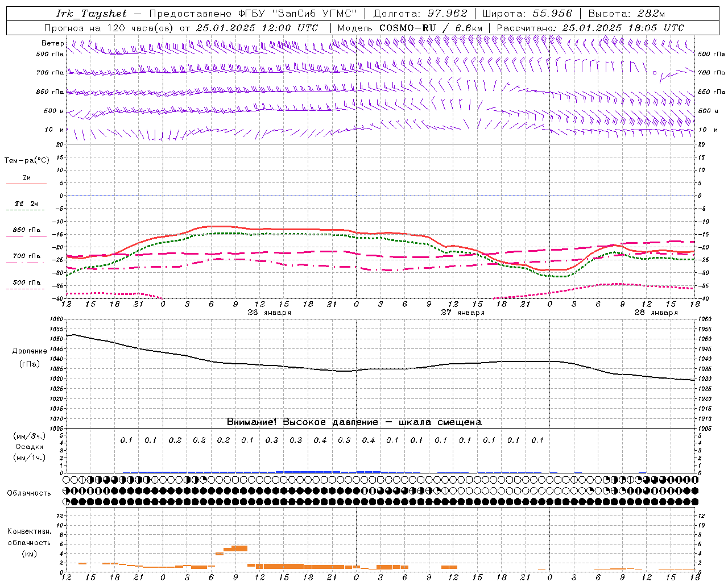728x582 pixels.
Task: Click the computed time Рассчитано: 25.01.2025 18:05 UTC
Action: (590, 28)
